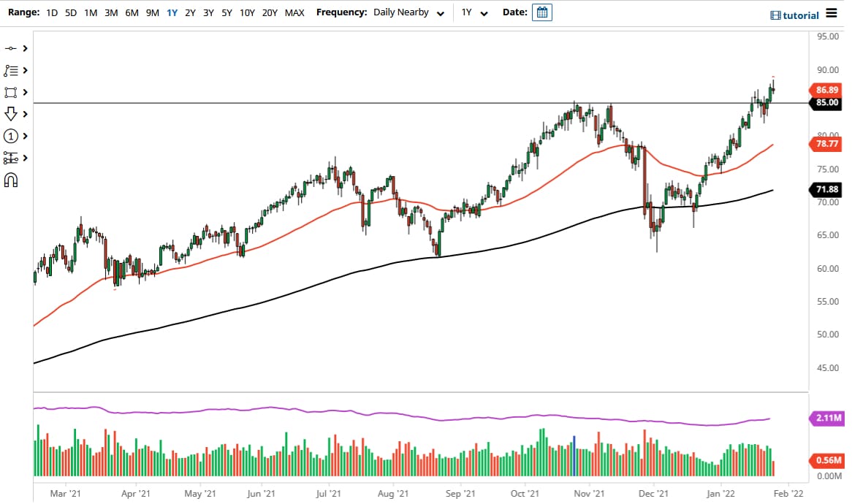Image resolution: width=852 pixels, height=504 pixels.
Task: Open the tutorial link
Action: [x=794, y=15]
